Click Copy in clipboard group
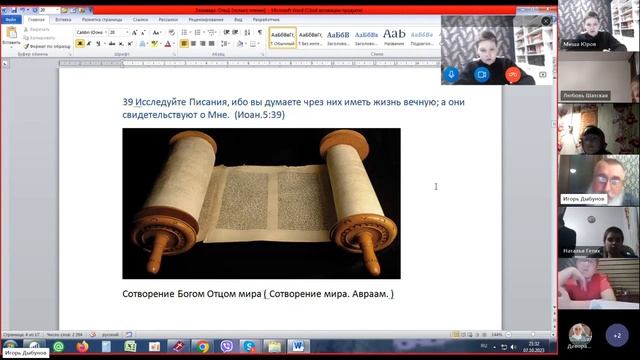The height and width of the screenshot is (360, 640). [39, 38]
